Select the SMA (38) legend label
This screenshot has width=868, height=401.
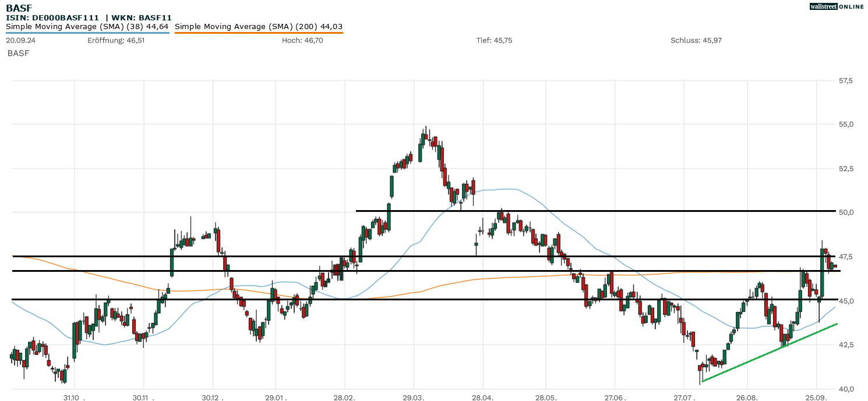pyautogui.click(x=87, y=26)
